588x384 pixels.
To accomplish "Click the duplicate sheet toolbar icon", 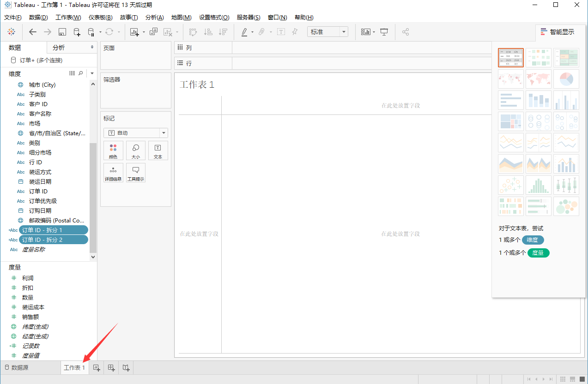I will coord(154,32).
